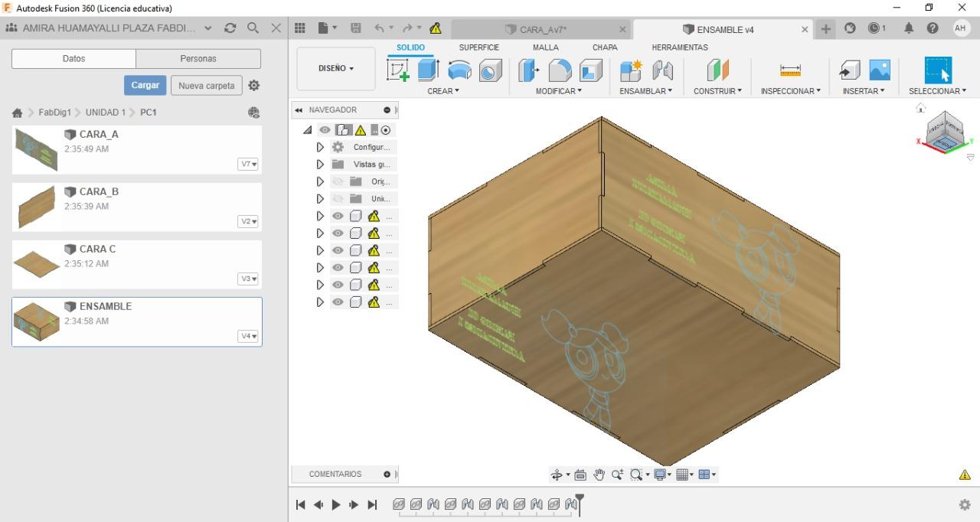The image size is (980, 522).
Task: Open the Measure tool in Inspeccionar
Action: [790, 70]
